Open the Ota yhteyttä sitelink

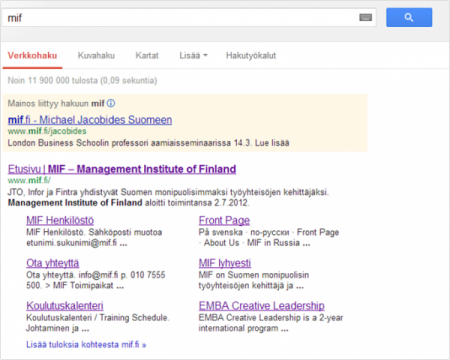pos(53,263)
